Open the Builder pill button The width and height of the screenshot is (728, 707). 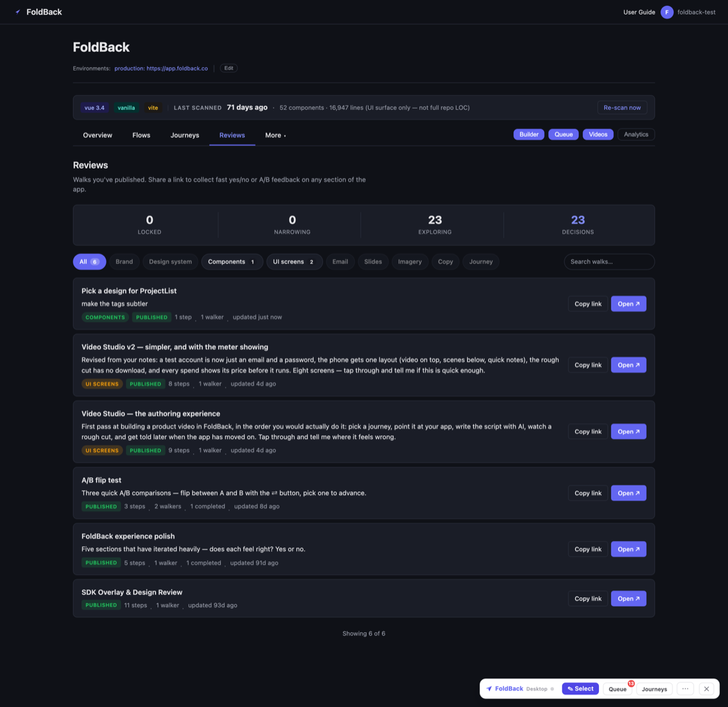coord(528,134)
